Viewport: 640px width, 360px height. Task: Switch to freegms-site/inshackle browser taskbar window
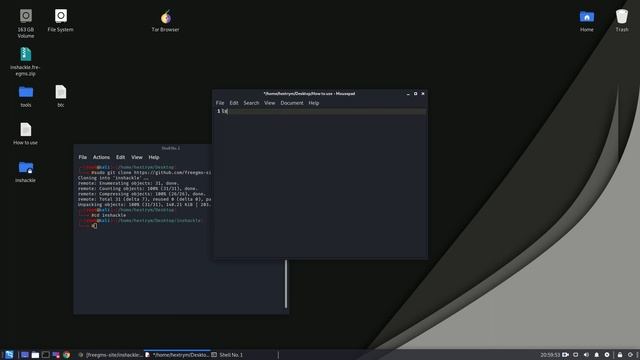[110, 355]
